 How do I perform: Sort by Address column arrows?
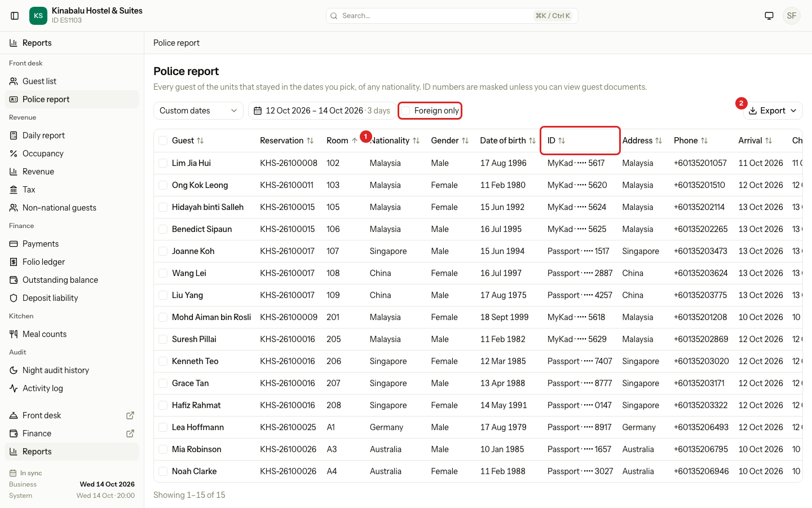659,141
